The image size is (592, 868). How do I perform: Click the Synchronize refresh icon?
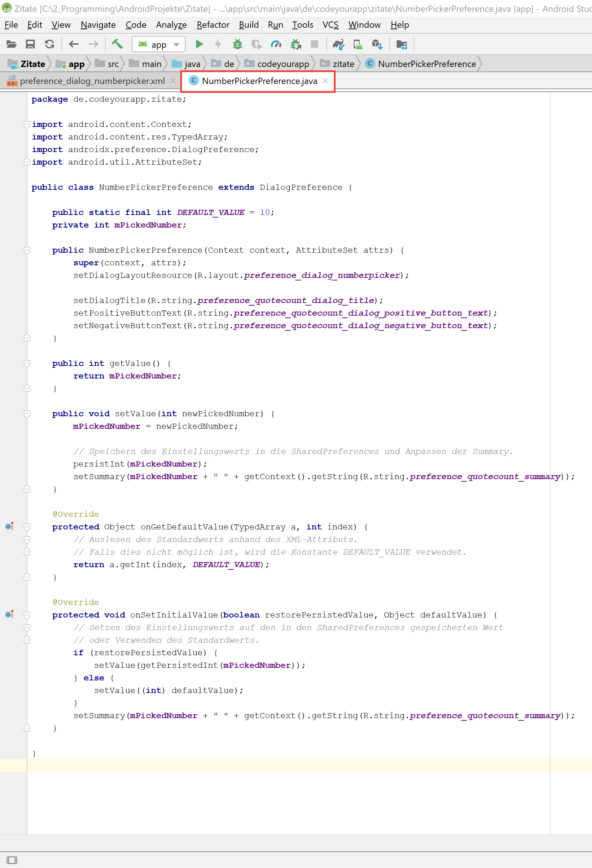[x=50, y=44]
